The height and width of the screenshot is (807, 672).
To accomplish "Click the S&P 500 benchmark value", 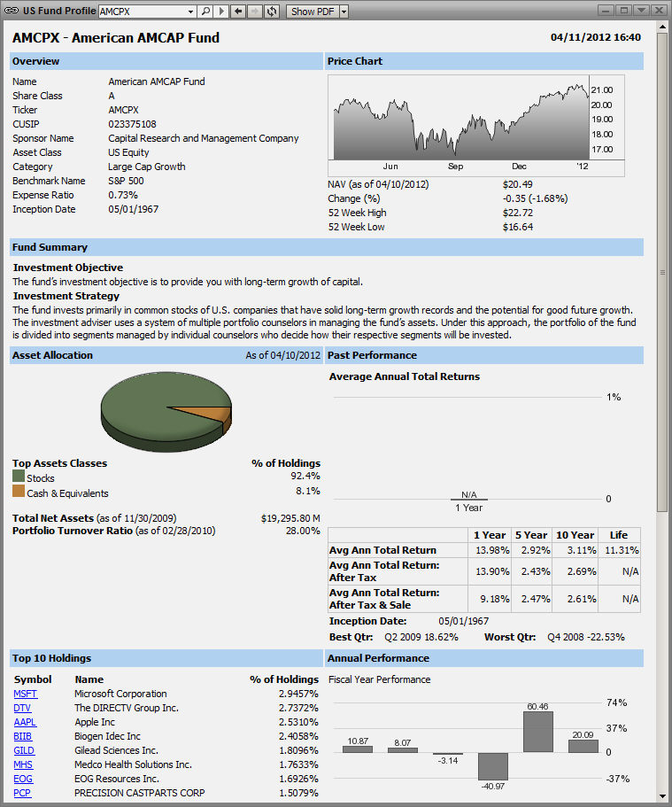I will coord(126,181).
